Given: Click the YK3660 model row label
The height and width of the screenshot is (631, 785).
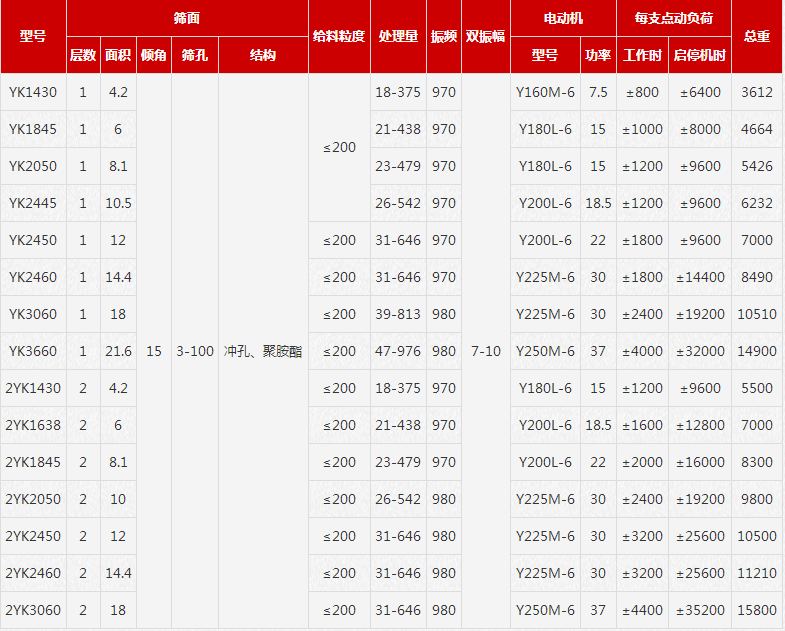Looking at the screenshot, I should click(x=33, y=351).
